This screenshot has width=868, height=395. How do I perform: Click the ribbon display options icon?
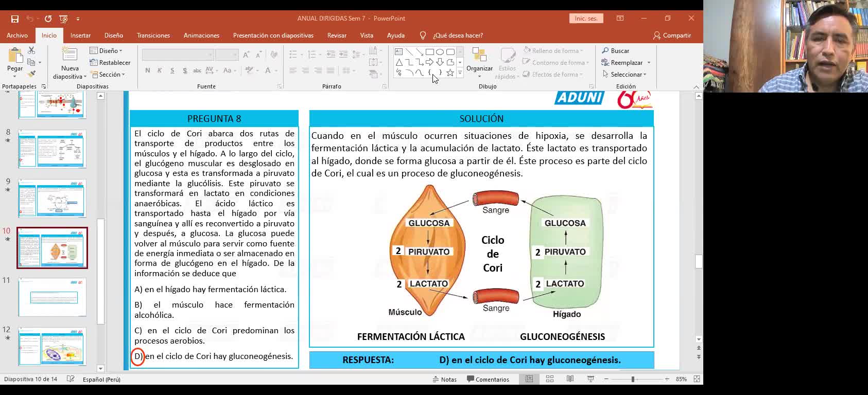[620, 18]
